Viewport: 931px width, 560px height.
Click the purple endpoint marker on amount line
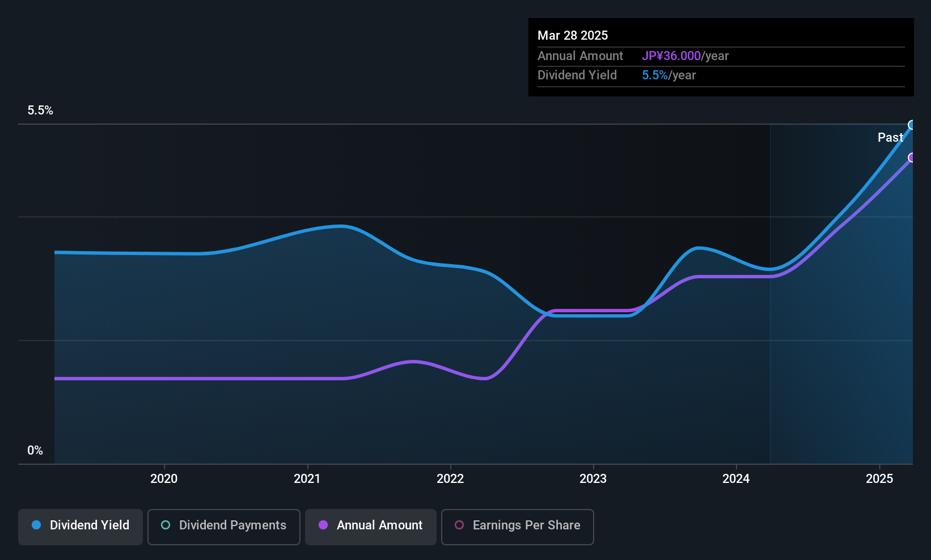(912, 158)
